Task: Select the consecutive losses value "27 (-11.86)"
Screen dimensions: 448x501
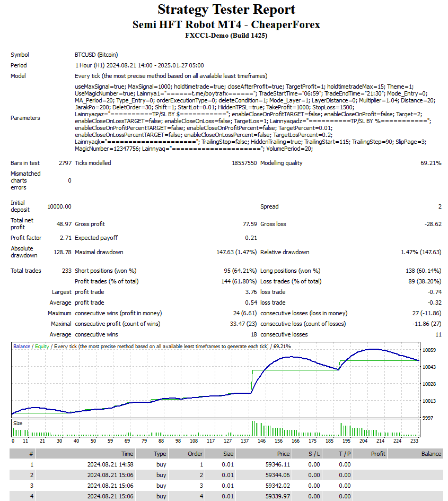Action: click(427, 313)
